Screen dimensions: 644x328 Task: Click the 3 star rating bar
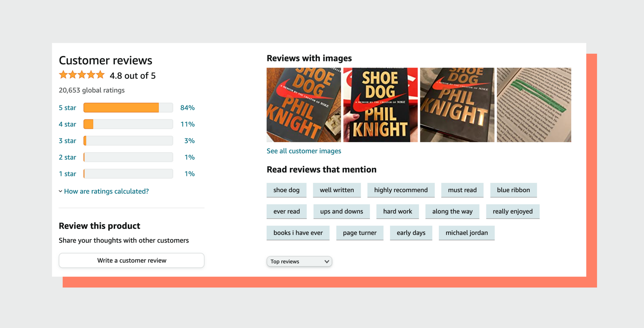tap(128, 141)
